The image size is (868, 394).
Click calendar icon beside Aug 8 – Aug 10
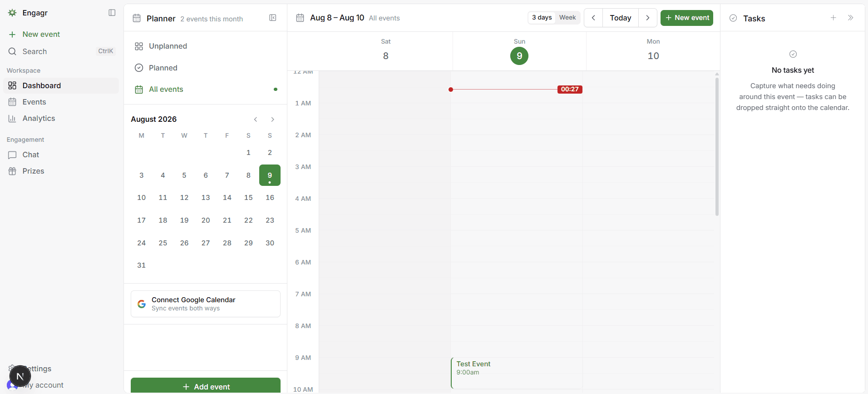[300, 18]
